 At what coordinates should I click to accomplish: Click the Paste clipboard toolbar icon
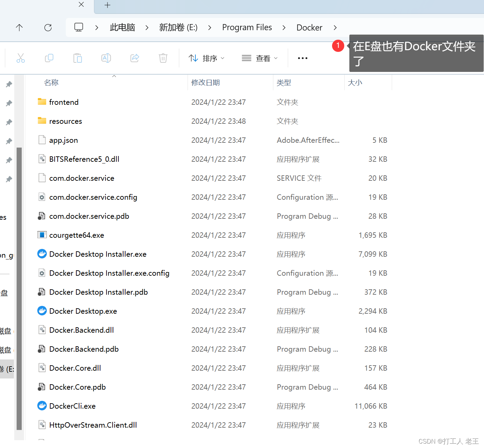pyautogui.click(x=78, y=58)
